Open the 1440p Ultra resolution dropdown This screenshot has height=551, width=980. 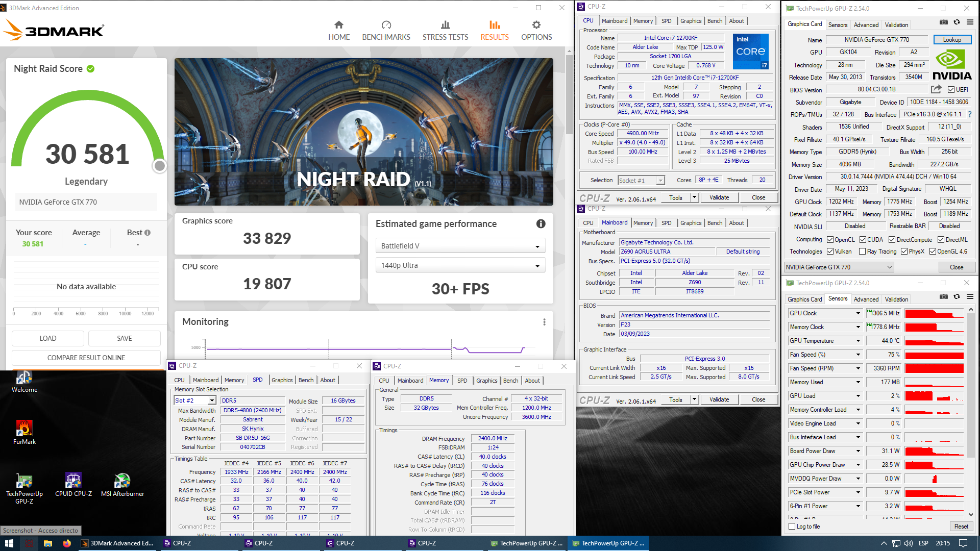[x=460, y=265]
